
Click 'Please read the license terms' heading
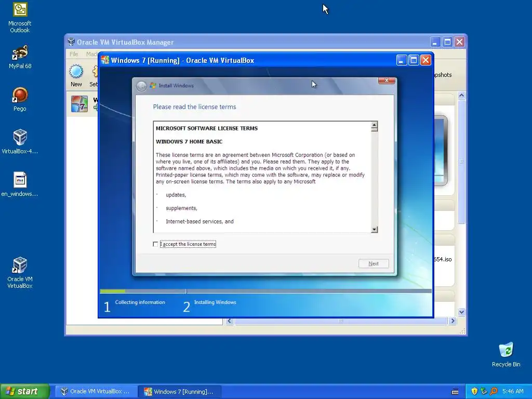(x=194, y=107)
